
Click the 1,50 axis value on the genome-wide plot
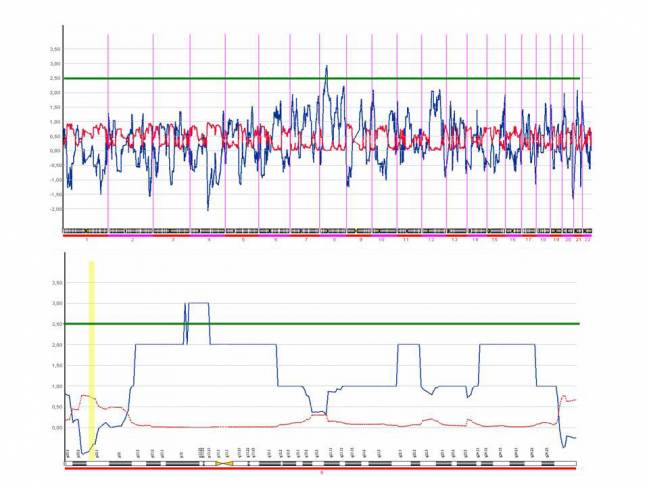55,107
